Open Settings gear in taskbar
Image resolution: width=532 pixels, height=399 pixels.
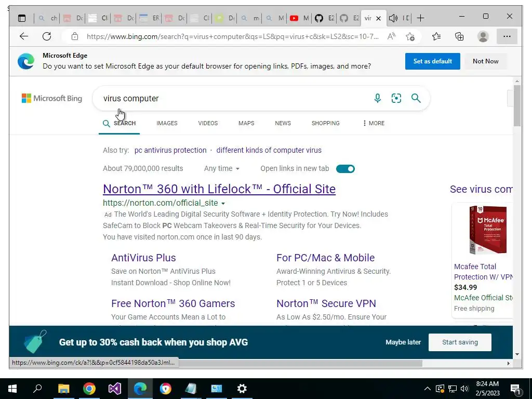(x=242, y=389)
